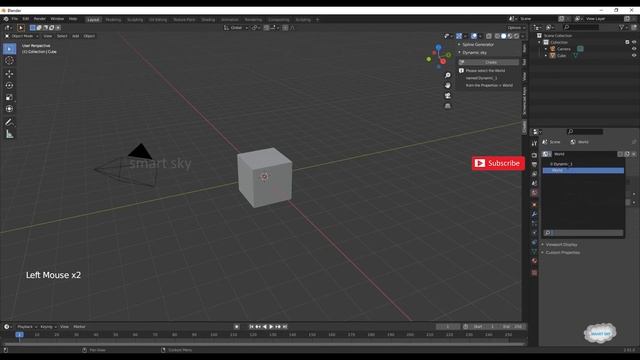
Task: Switch to the Sculpting workspace tab
Action: (135, 20)
